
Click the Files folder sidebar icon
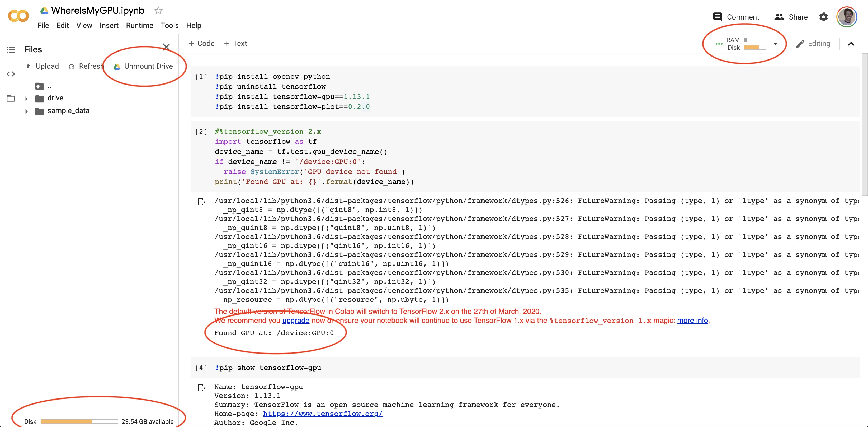11,98
